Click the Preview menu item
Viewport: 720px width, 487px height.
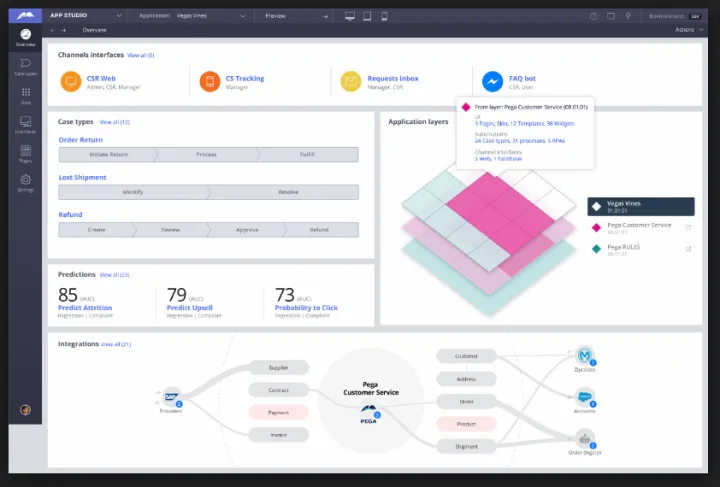pos(293,16)
